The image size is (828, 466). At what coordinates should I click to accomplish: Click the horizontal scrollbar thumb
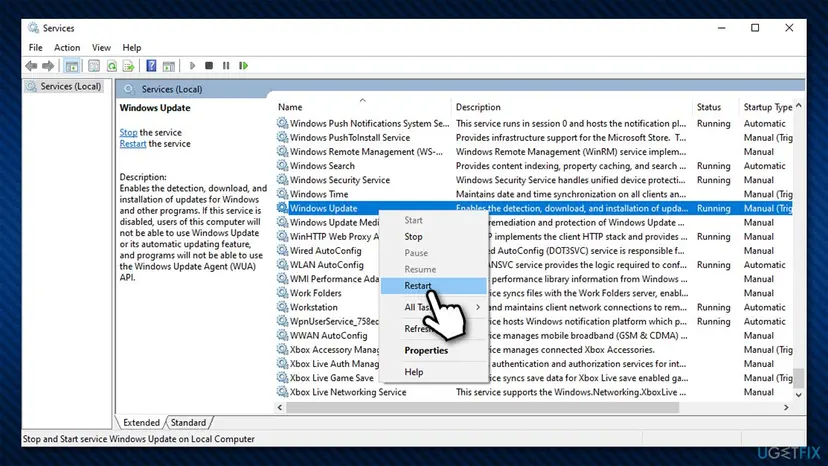tap(482, 407)
